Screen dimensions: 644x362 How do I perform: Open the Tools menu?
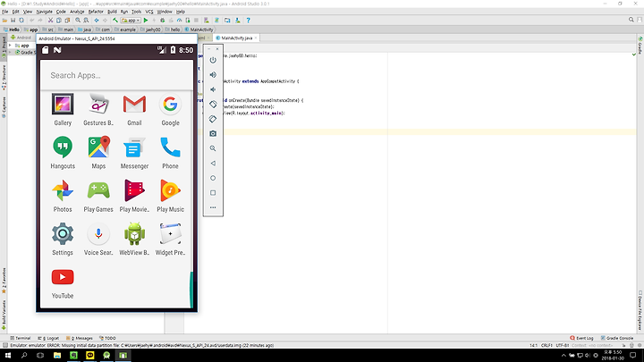pyautogui.click(x=136, y=12)
